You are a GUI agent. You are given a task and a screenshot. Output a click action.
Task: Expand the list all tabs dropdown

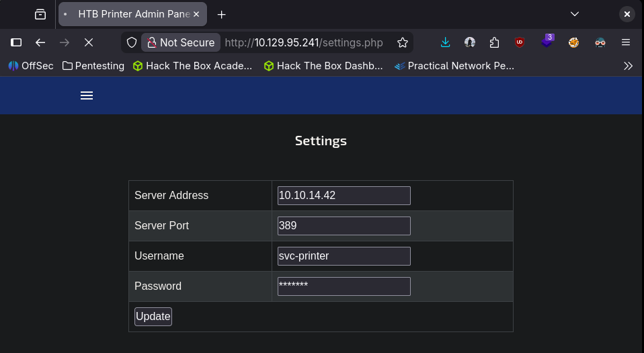(575, 14)
